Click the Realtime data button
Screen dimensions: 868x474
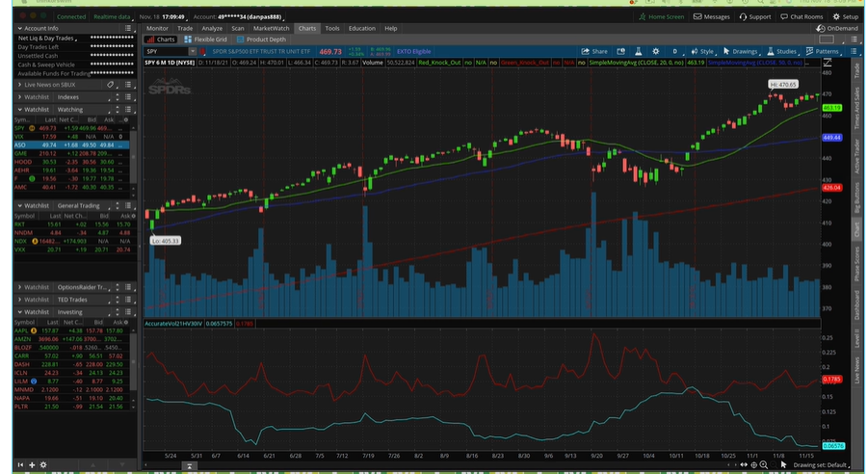112,16
